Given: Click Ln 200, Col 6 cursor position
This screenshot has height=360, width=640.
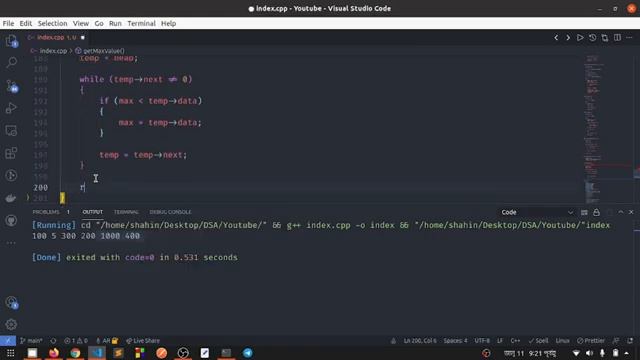Looking at the screenshot, I should [x=420, y=340].
